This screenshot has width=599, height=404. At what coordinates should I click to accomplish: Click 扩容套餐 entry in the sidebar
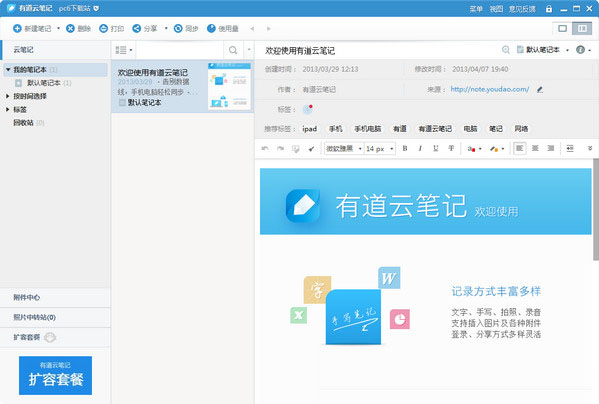[x=55, y=337]
